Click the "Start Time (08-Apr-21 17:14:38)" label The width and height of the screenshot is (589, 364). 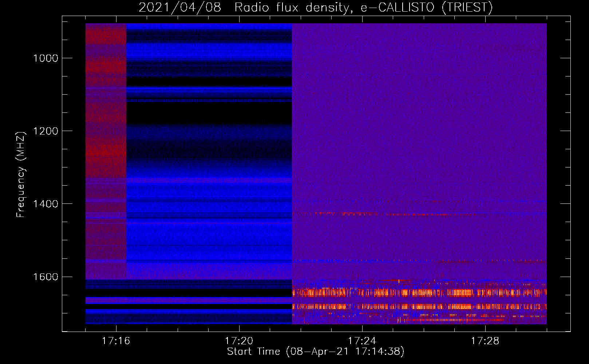tap(316, 352)
